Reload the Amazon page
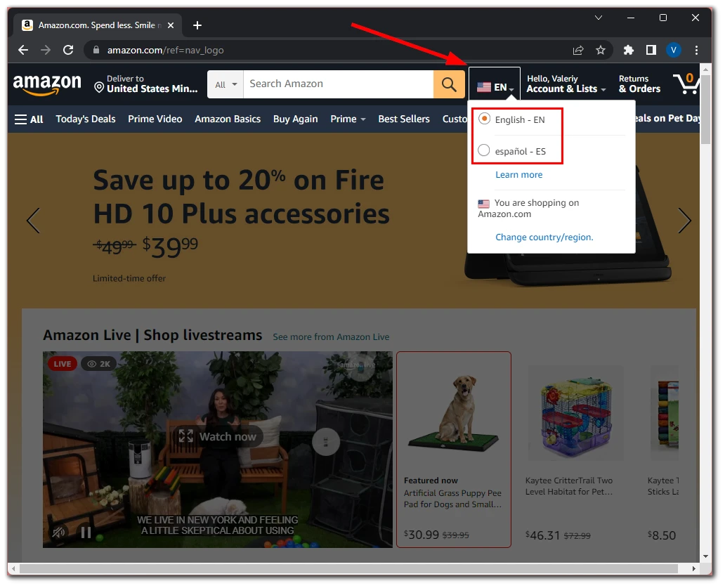 68,50
